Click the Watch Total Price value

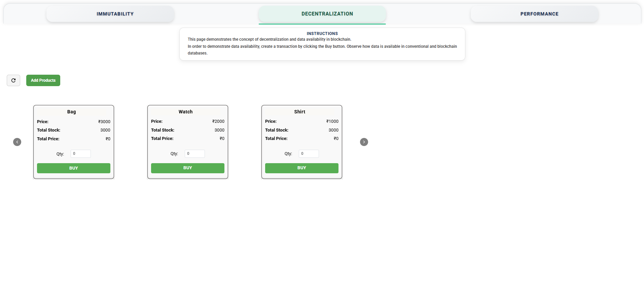(222, 138)
